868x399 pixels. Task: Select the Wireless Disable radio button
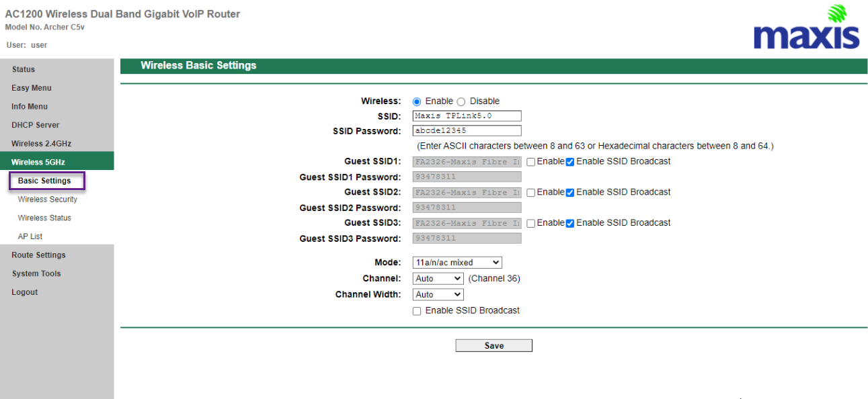[461, 101]
